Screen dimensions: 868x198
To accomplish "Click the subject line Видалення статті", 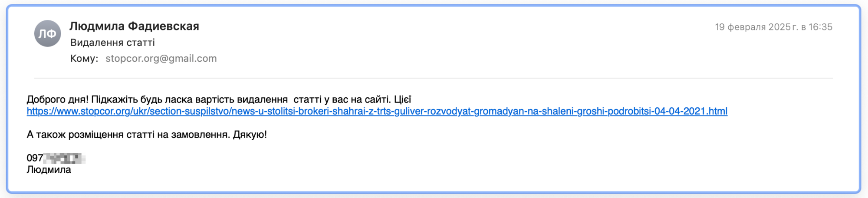I will 112,43.
